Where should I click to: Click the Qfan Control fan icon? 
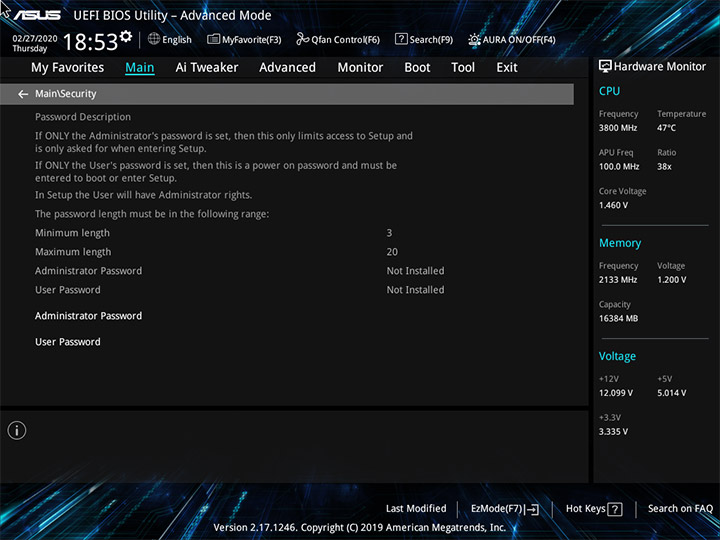pos(303,39)
